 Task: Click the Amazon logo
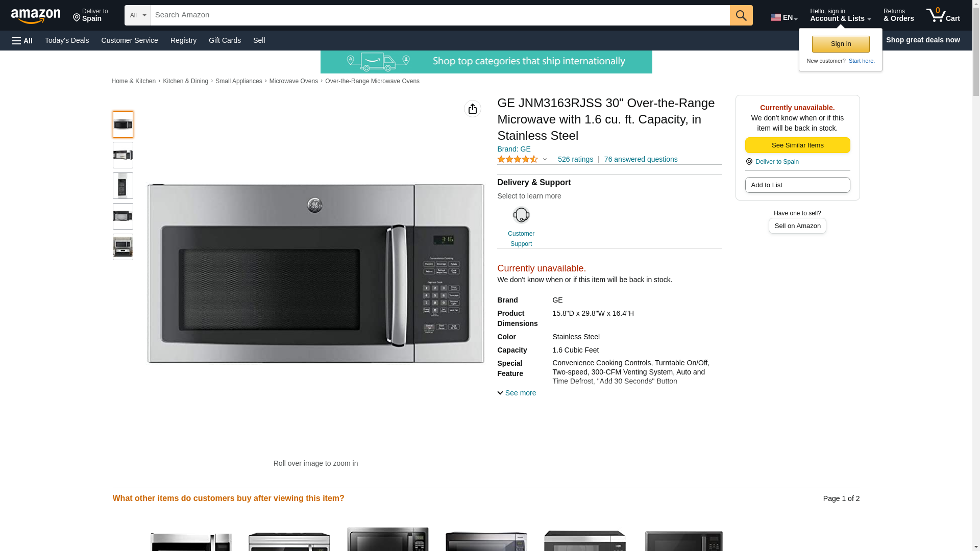click(36, 16)
